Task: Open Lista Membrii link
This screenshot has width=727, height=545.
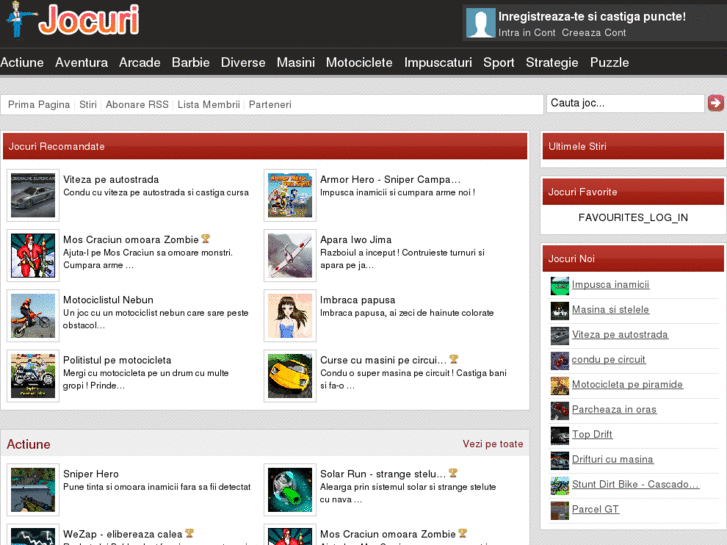Action: (x=209, y=104)
